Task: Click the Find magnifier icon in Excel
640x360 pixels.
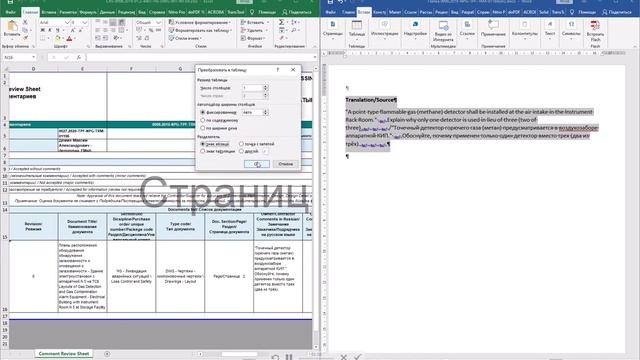Action: 294,30
